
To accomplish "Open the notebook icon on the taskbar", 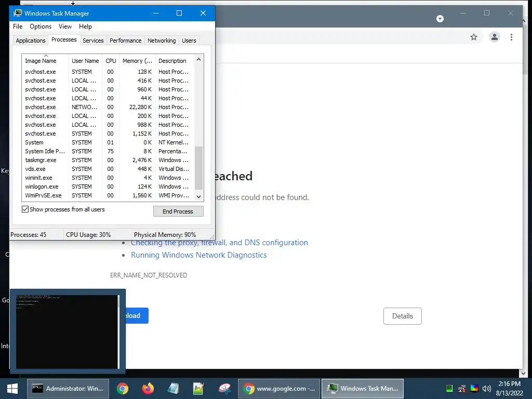I will 174,389.
